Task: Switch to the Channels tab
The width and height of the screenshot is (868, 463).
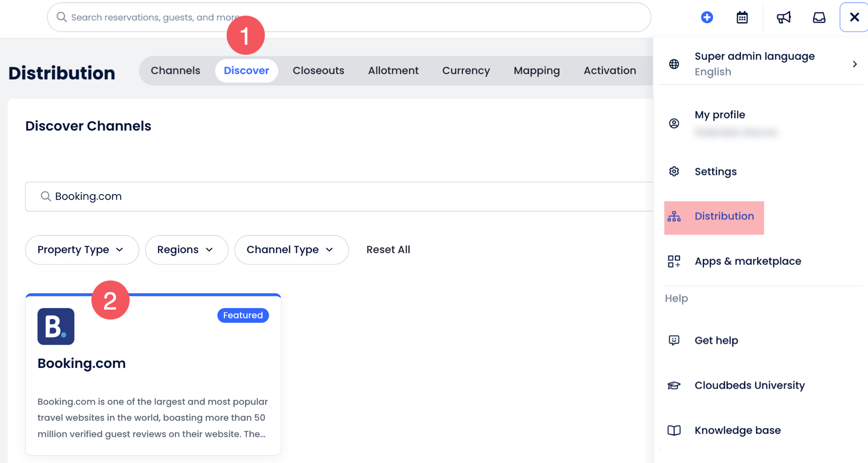Action: pos(175,71)
